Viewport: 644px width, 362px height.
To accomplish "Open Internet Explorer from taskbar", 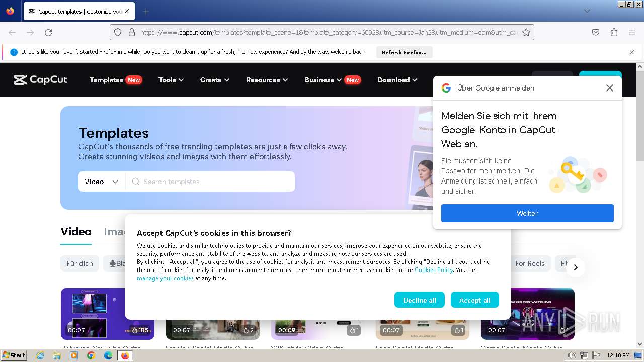I will click(40, 355).
